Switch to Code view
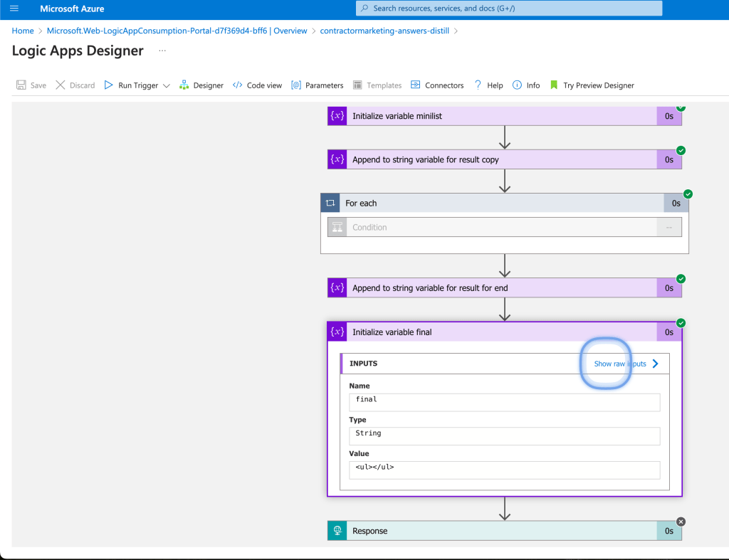 coord(264,85)
